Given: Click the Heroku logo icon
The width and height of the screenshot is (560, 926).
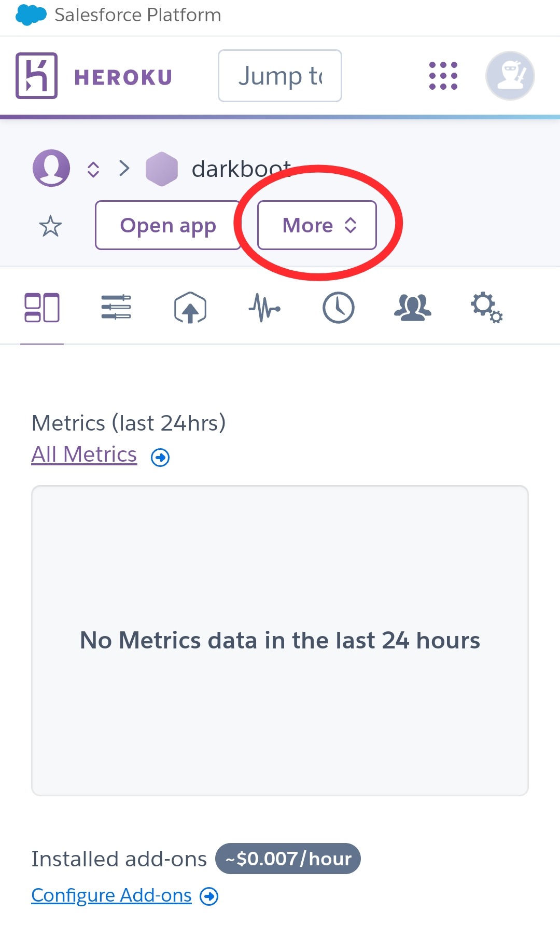Looking at the screenshot, I should 36,76.
